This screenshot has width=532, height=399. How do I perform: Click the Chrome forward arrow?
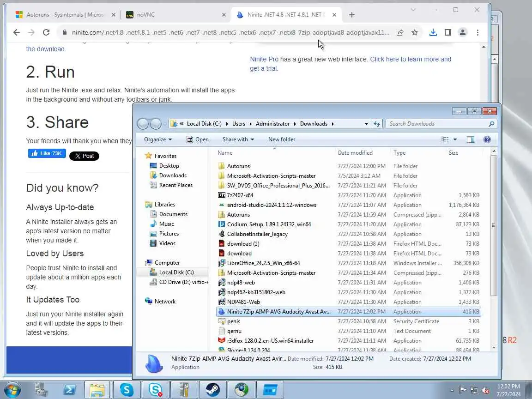click(31, 33)
